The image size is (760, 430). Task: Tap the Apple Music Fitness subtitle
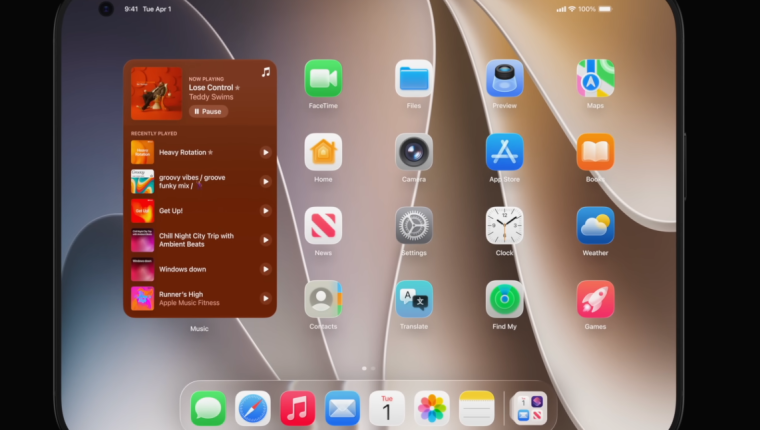click(x=189, y=303)
